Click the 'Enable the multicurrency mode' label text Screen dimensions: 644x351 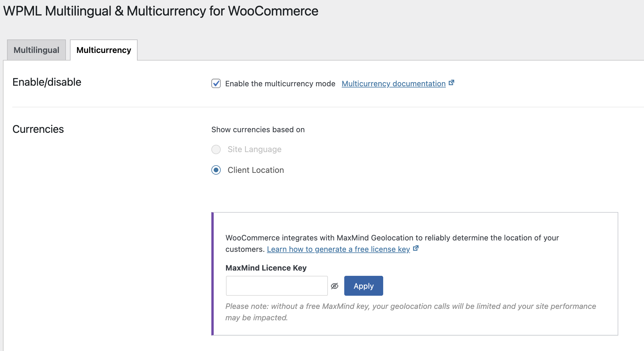280,84
